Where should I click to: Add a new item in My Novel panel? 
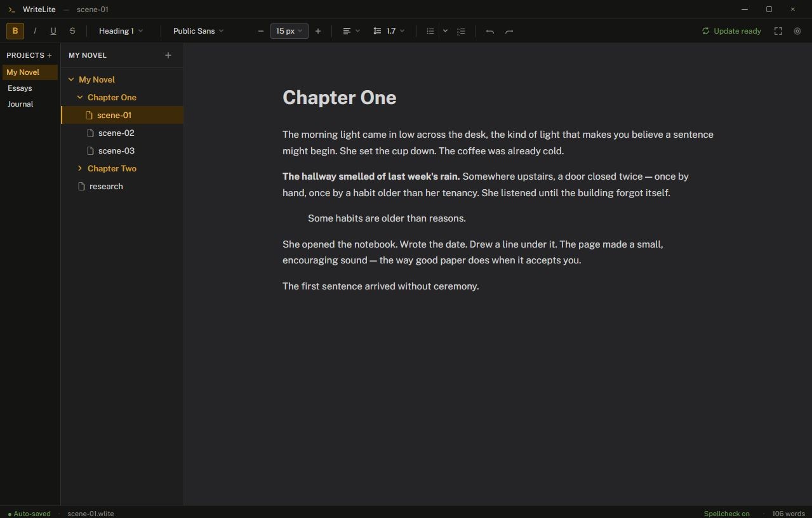(x=168, y=55)
